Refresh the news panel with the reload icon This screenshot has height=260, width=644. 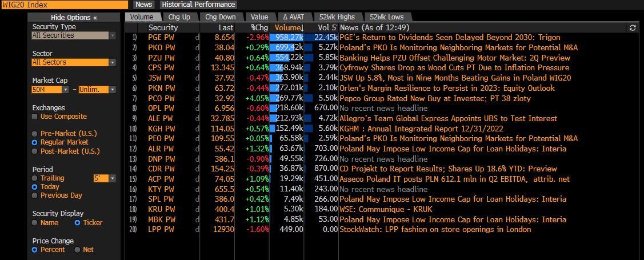pyautogui.click(x=633, y=27)
